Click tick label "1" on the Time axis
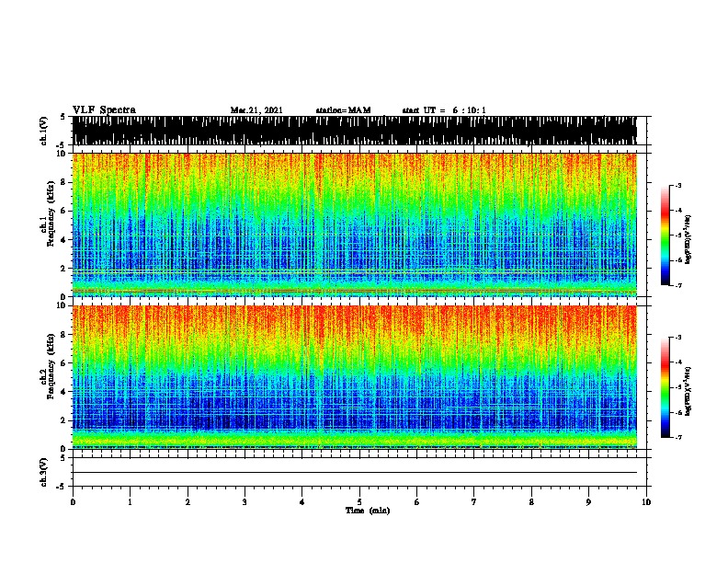The width and height of the screenshot is (728, 563). click(130, 501)
